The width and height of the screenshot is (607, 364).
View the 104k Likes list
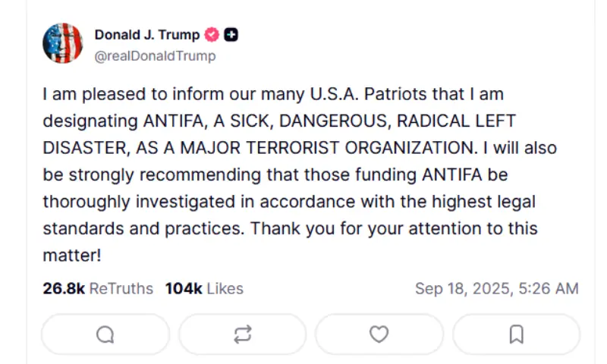204,289
